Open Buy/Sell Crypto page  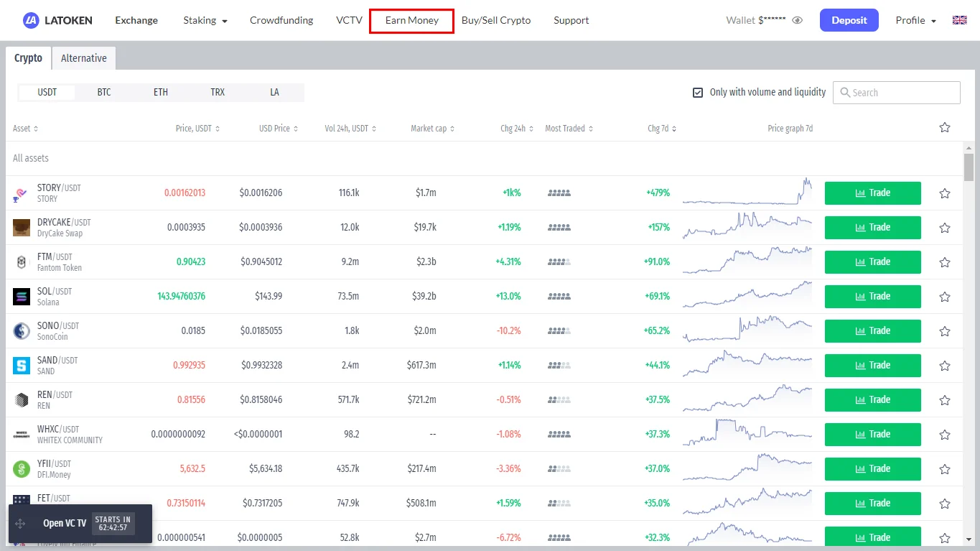point(496,20)
